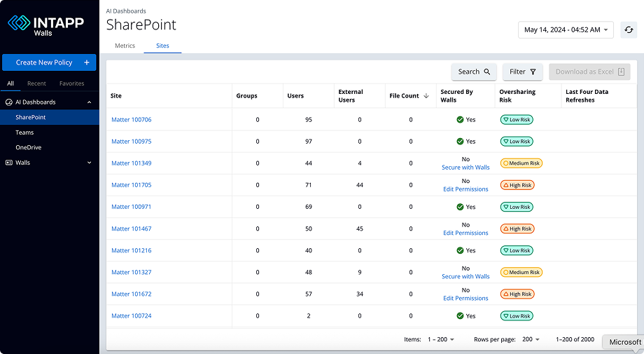
Task: Click Secure with Walls for Matter 101327
Action: 465,276
